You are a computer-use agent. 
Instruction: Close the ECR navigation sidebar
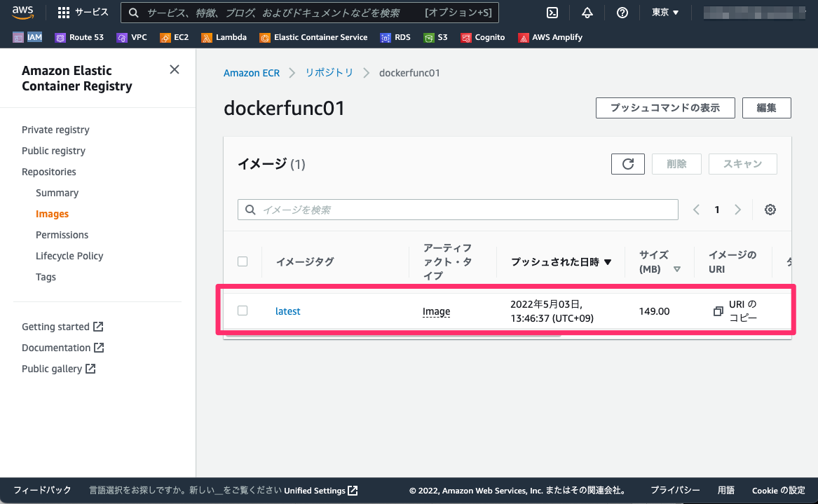175,69
